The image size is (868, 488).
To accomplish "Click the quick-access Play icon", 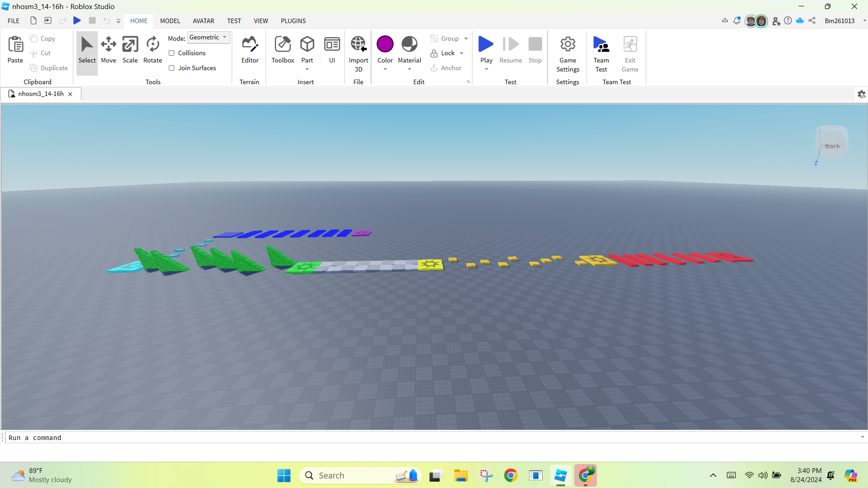I will (x=77, y=20).
